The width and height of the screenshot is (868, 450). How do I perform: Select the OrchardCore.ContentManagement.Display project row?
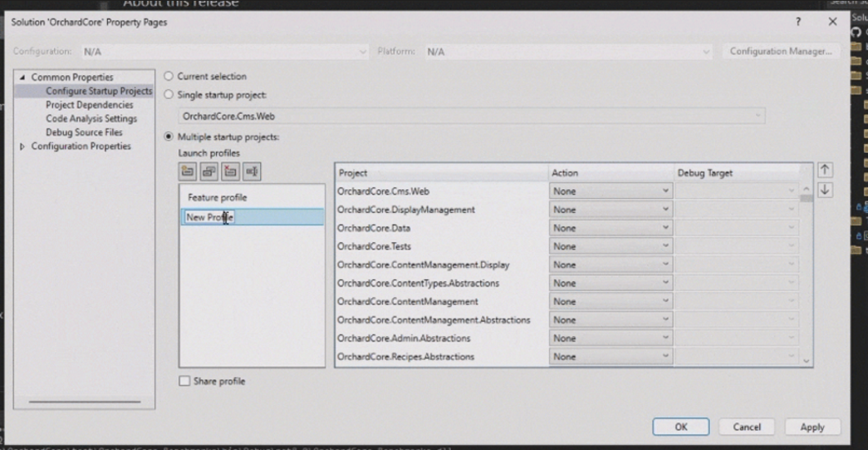coord(442,264)
